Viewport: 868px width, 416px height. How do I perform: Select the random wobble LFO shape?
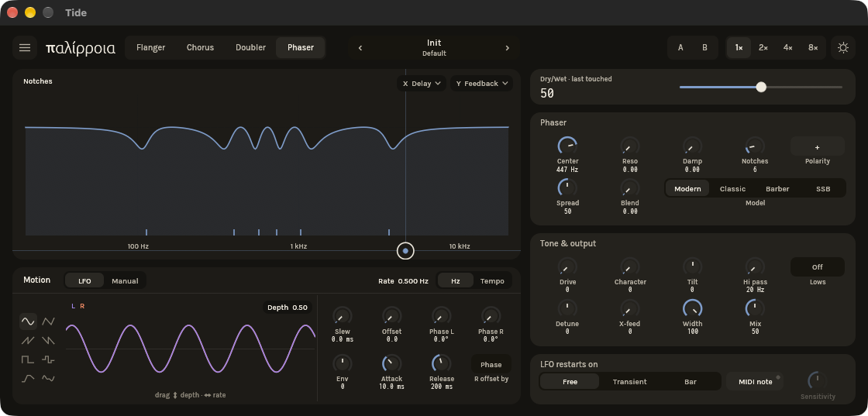tap(49, 379)
